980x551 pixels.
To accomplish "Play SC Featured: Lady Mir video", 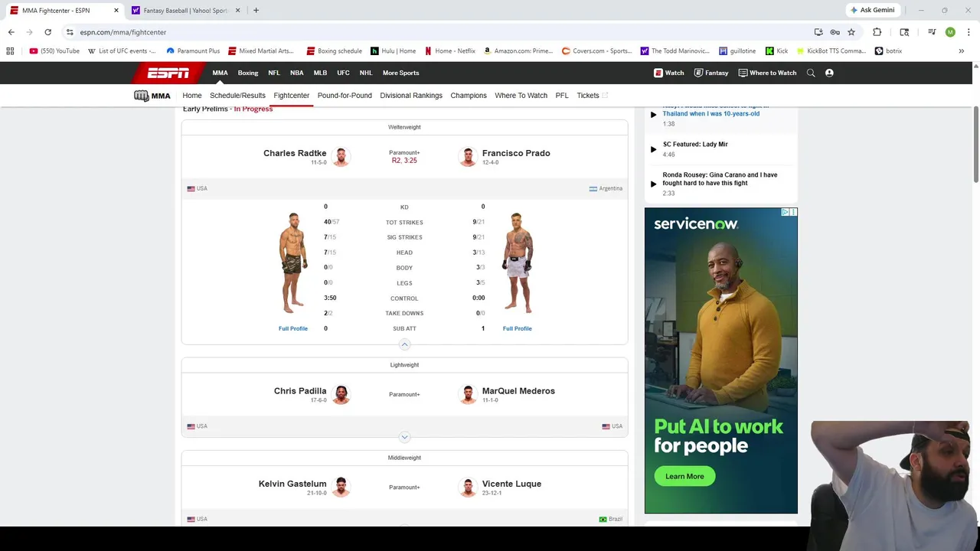I will (x=654, y=149).
